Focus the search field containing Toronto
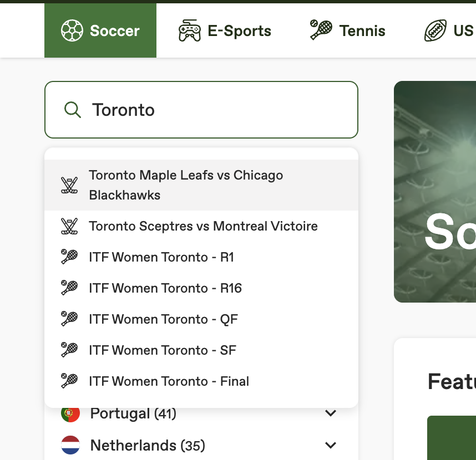This screenshot has height=460, width=476. (216, 110)
